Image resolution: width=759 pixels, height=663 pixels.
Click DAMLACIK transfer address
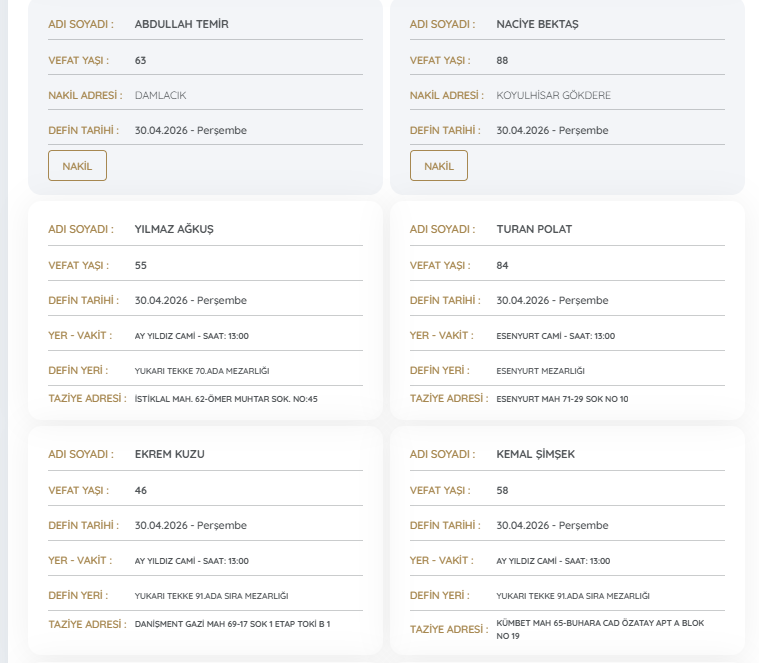(160, 95)
